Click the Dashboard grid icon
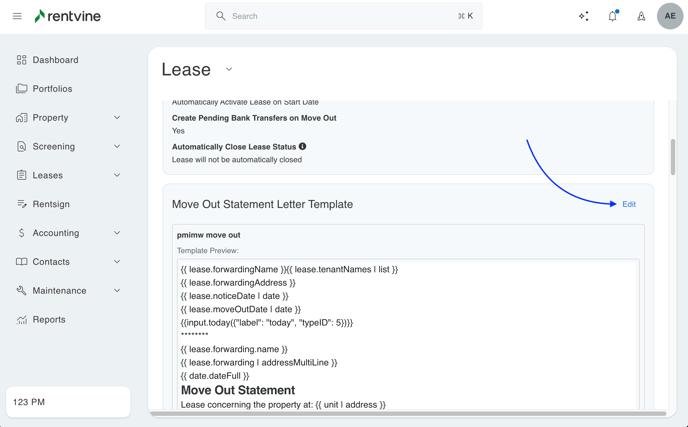688x427 pixels. [21, 60]
